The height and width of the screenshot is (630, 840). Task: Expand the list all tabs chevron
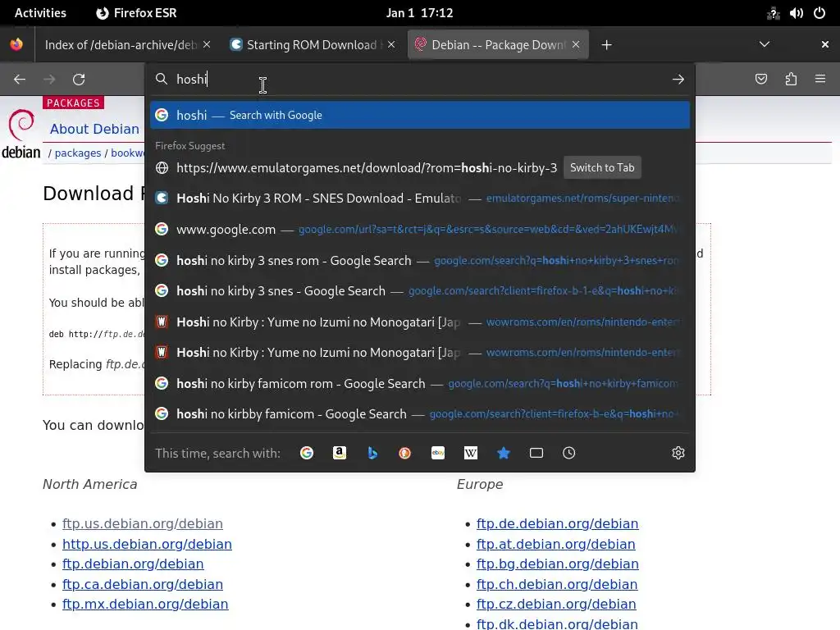[x=765, y=44]
